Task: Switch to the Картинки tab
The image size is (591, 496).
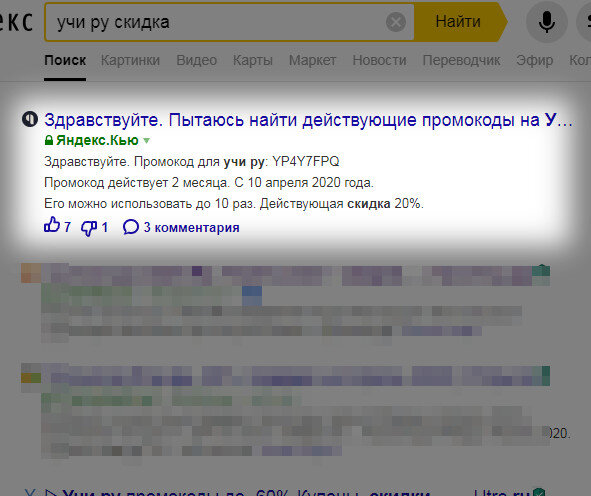Action: click(130, 60)
